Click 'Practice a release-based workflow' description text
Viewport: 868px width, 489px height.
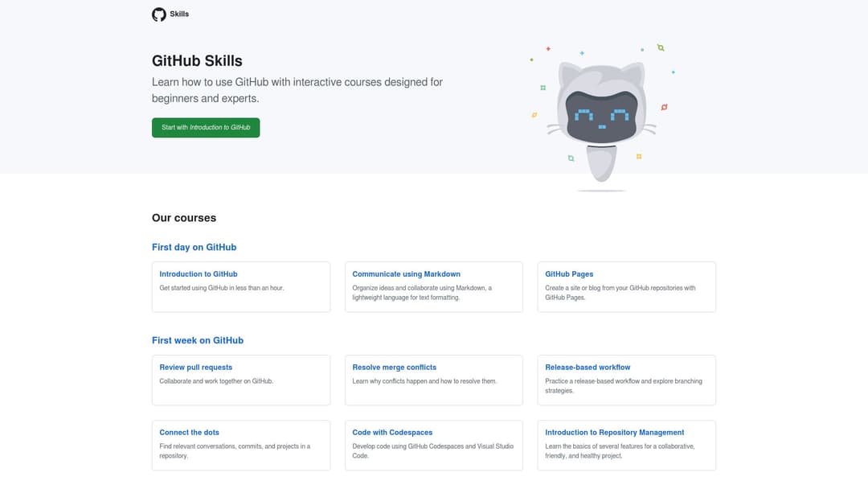pos(624,385)
